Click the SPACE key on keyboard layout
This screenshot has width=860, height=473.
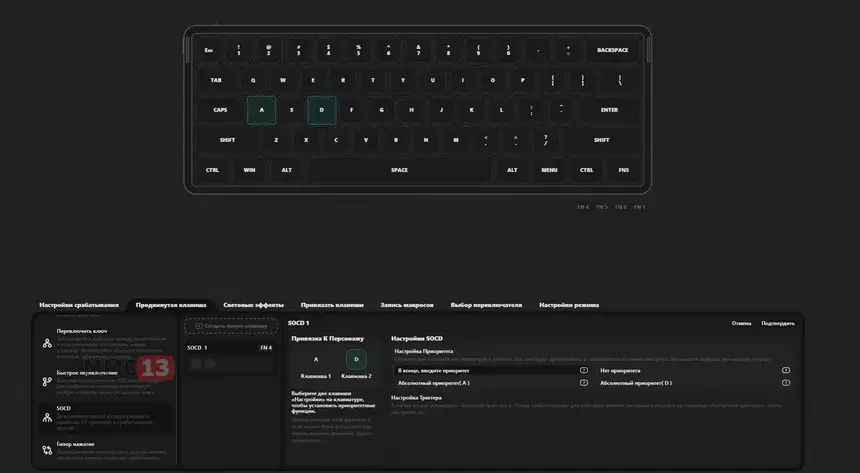pyautogui.click(x=399, y=170)
